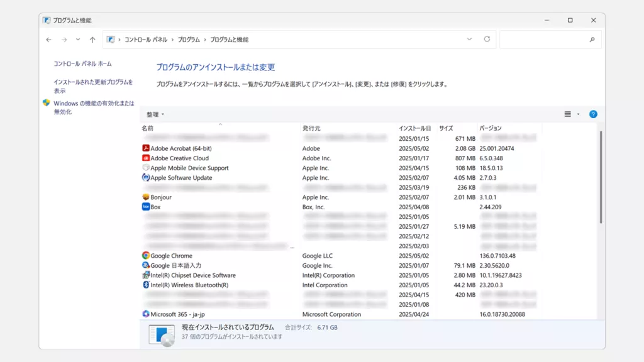Open help with the blue question mark
The height and width of the screenshot is (362, 644).
pos(593,114)
